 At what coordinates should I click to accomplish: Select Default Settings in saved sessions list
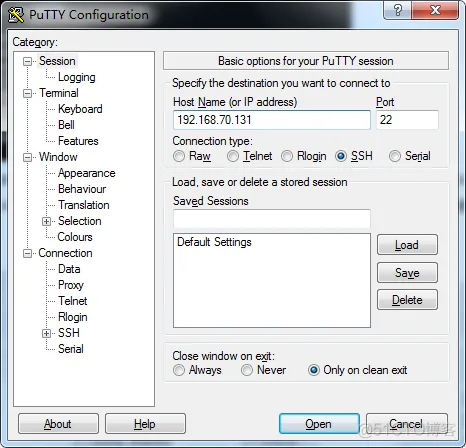214,242
